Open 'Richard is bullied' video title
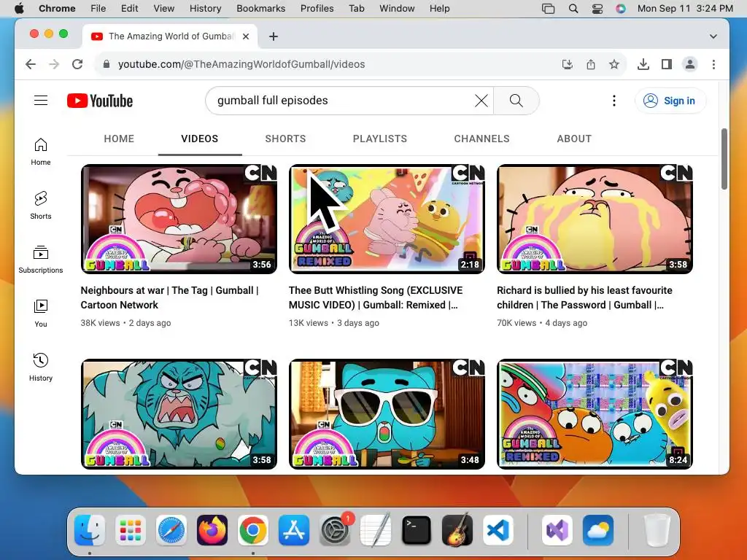This screenshot has height=560, width=747. (584, 297)
